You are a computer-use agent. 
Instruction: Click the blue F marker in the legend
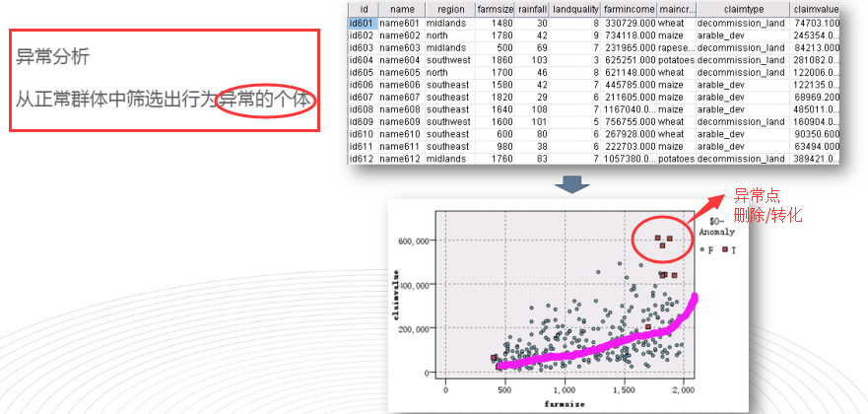point(702,250)
